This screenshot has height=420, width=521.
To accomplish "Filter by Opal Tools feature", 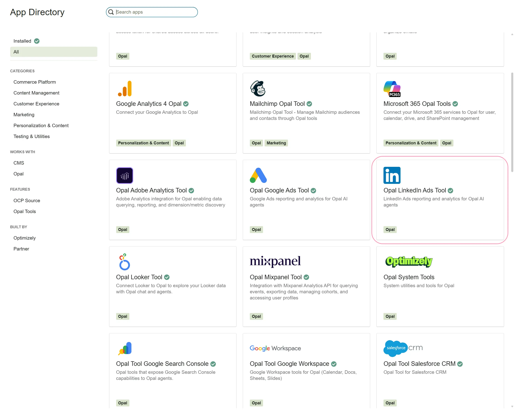I will pos(25,211).
